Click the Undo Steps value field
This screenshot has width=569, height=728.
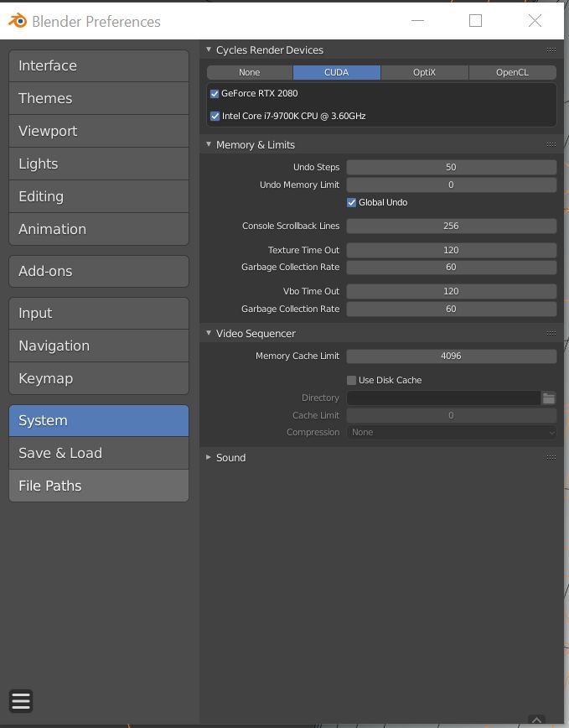[451, 167]
